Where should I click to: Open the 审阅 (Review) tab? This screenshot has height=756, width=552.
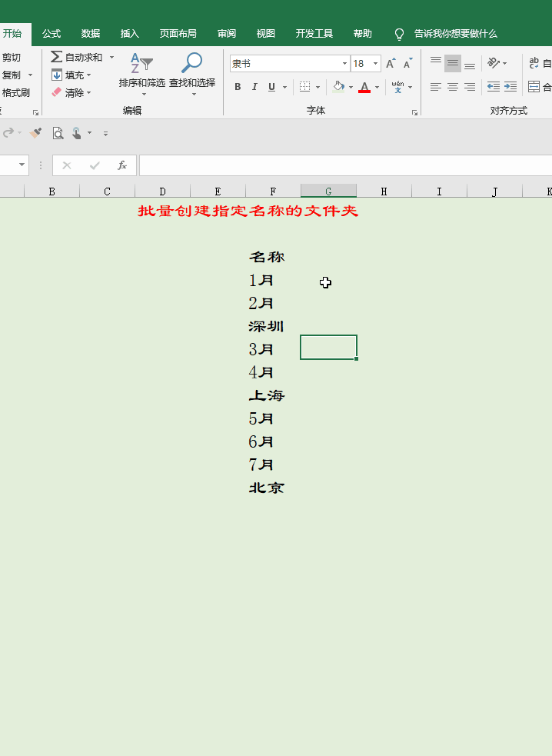click(x=227, y=34)
